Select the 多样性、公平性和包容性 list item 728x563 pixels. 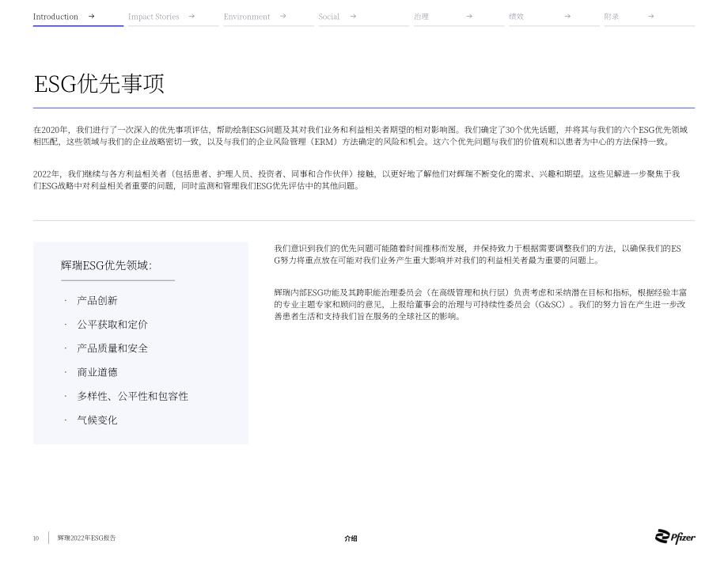[x=132, y=396]
